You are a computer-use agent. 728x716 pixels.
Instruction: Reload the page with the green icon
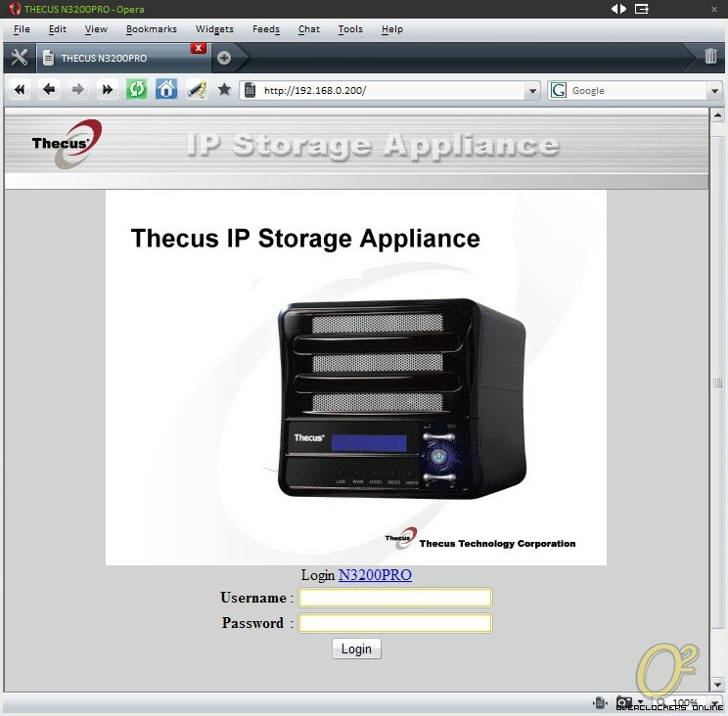tap(137, 90)
